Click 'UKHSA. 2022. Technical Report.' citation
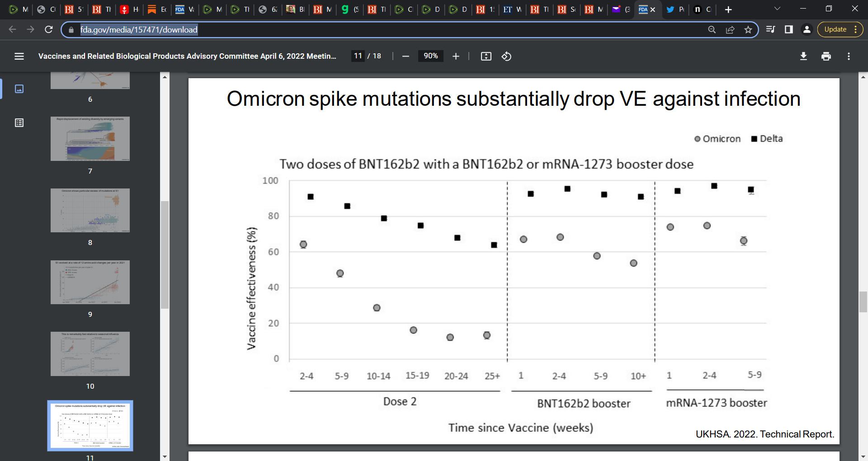This screenshot has width=868, height=461. pos(765,434)
